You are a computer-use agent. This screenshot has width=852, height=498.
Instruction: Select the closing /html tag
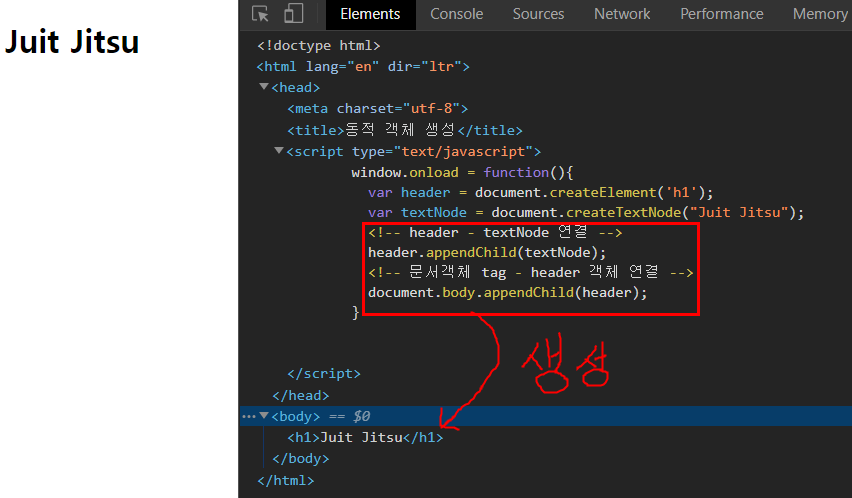286,481
